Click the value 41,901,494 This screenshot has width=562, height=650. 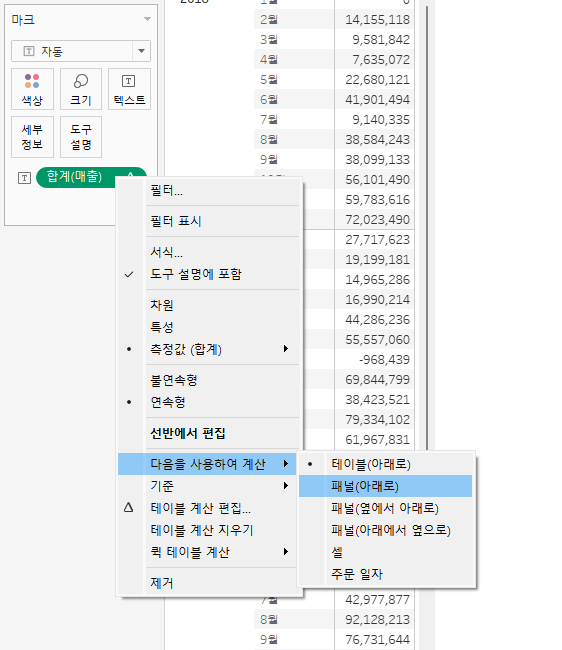tap(377, 99)
